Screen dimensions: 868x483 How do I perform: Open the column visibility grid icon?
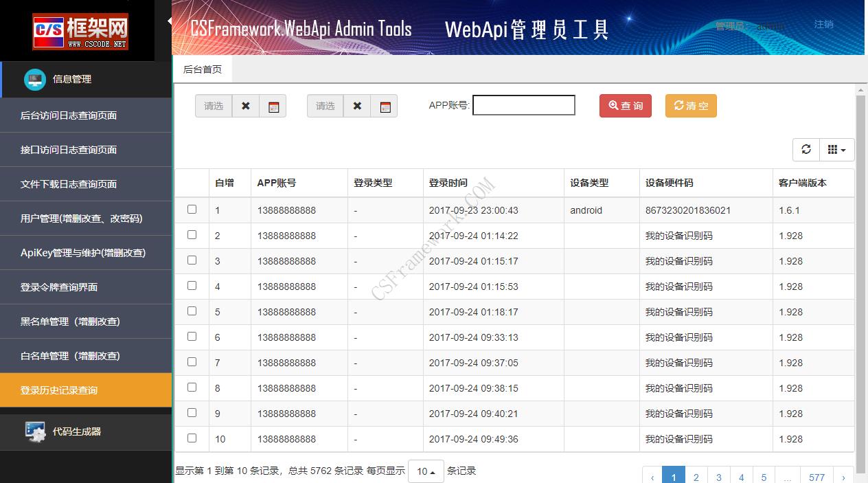[833, 149]
